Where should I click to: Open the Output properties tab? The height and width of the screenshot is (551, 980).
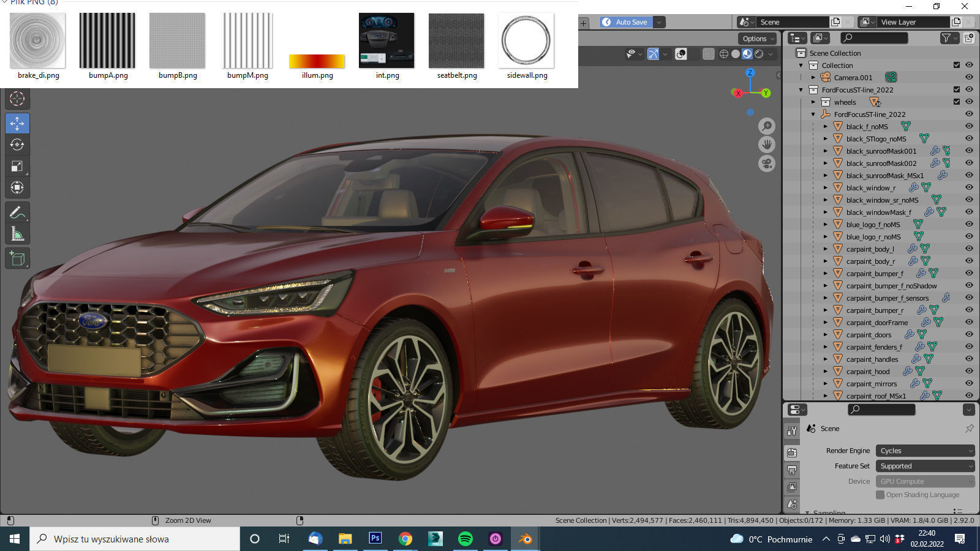(792, 470)
